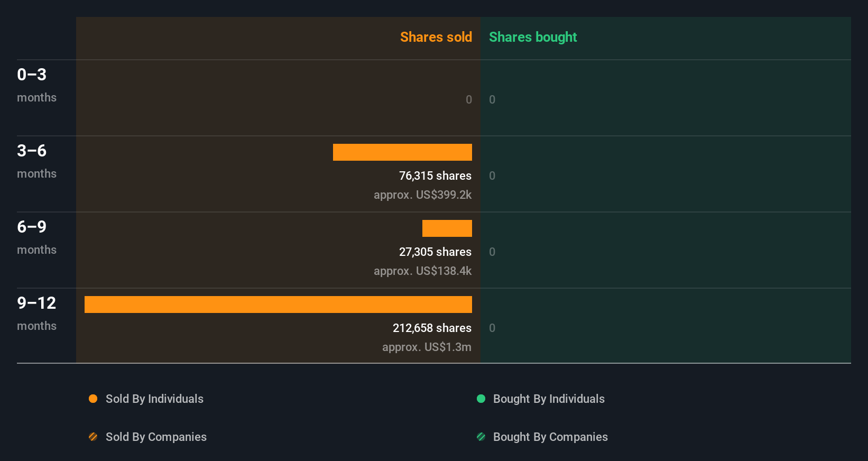Click the shares bought zero in 3–6 months row
Image resolution: width=868 pixels, height=461 pixels.
click(492, 176)
